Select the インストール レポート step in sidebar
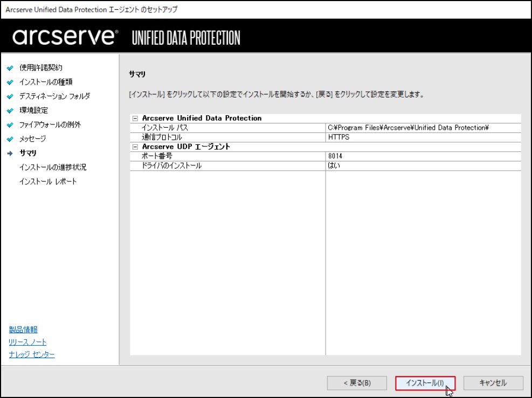 pyautogui.click(x=47, y=181)
